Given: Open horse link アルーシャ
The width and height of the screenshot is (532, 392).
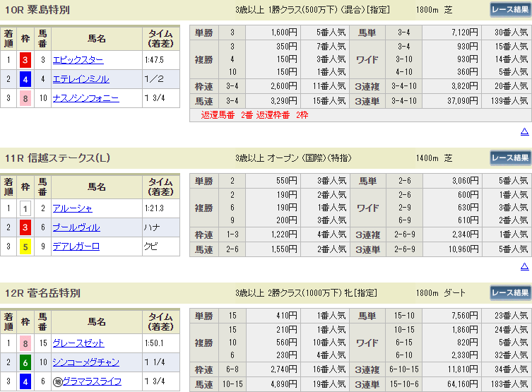Looking at the screenshot, I should (x=72, y=208).
